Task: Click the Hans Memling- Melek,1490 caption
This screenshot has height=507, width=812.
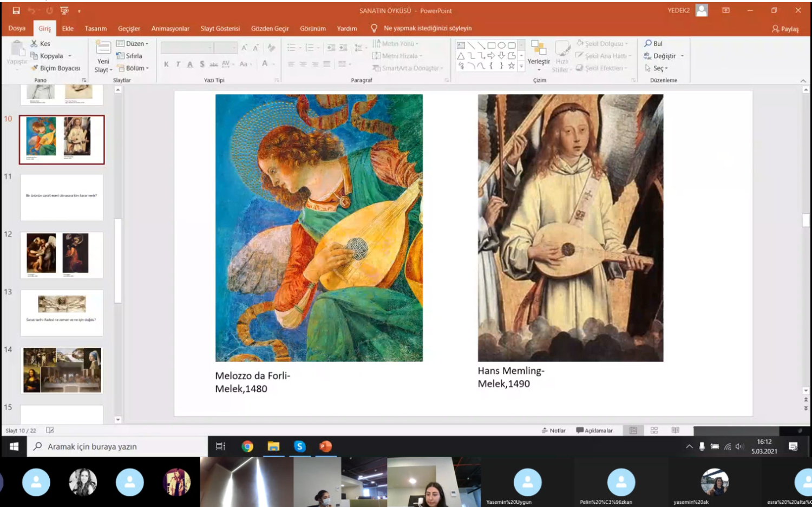Action: tap(511, 377)
